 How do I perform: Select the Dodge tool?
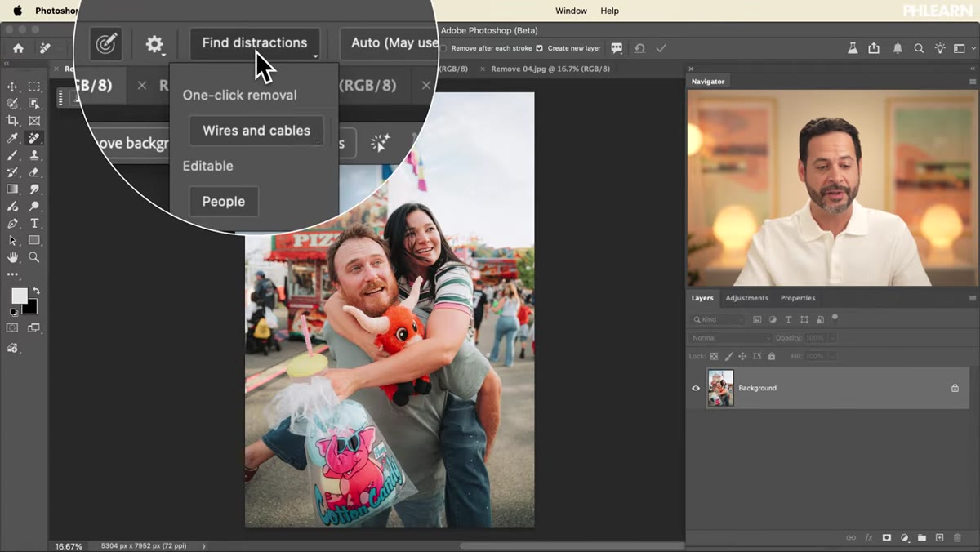click(34, 207)
